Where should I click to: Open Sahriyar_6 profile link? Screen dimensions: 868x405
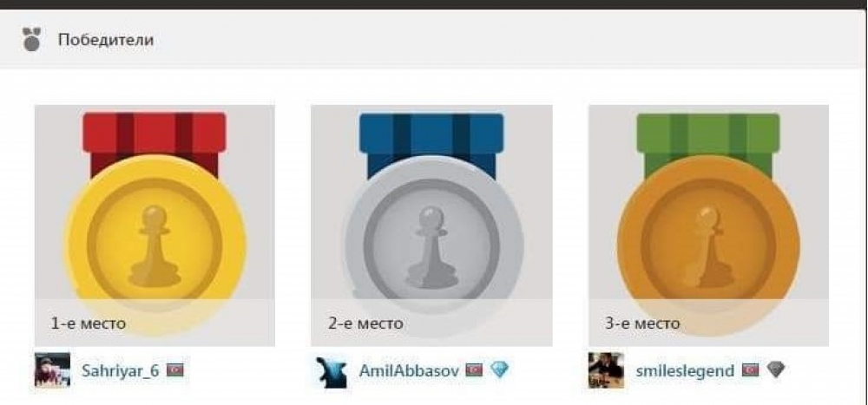tap(120, 370)
